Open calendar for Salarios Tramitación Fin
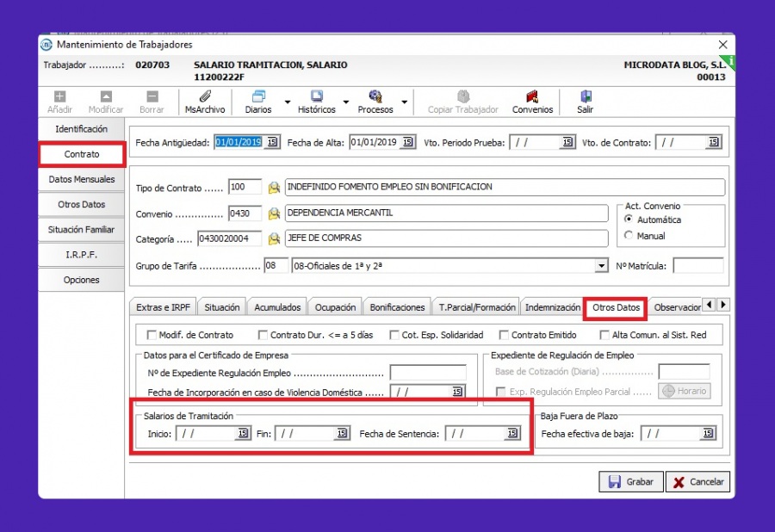Viewport: 775px width, 532px height. tap(342, 433)
